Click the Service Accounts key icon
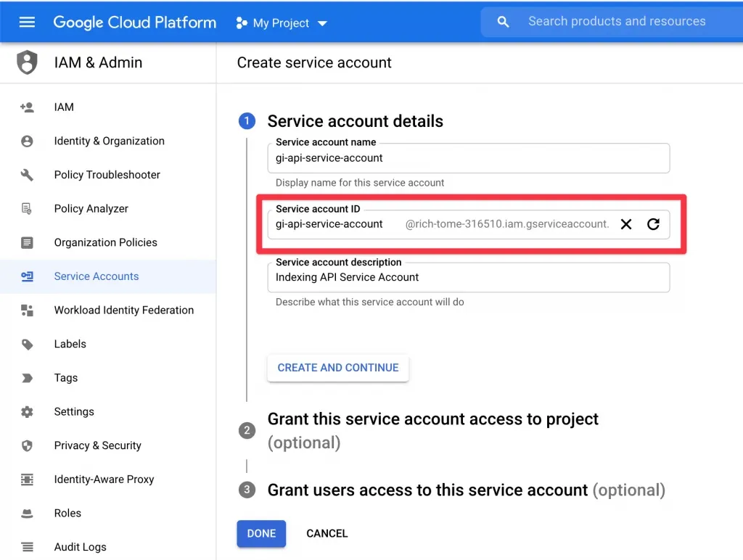The width and height of the screenshot is (743, 560). coord(27,276)
